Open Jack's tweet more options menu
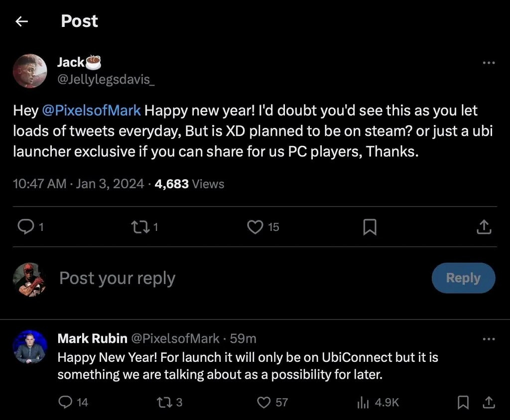 489,63
